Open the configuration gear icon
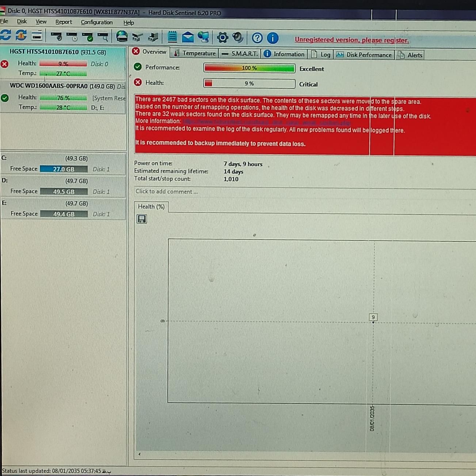 [222, 37]
